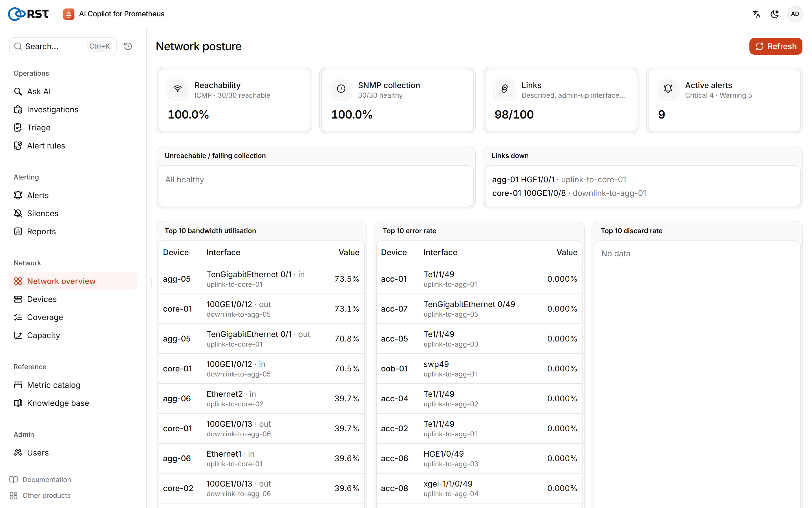Click acc-06 HGE1/0/49 error row

(x=479, y=458)
